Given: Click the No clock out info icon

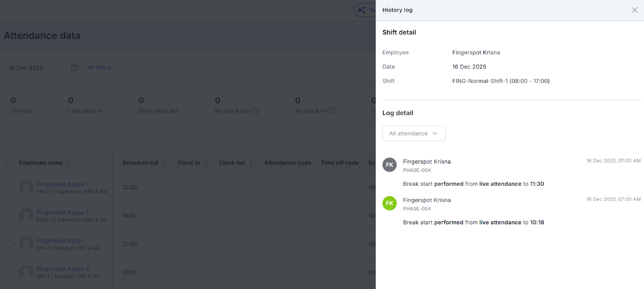Looking at the screenshot, I should pyautogui.click(x=255, y=111).
